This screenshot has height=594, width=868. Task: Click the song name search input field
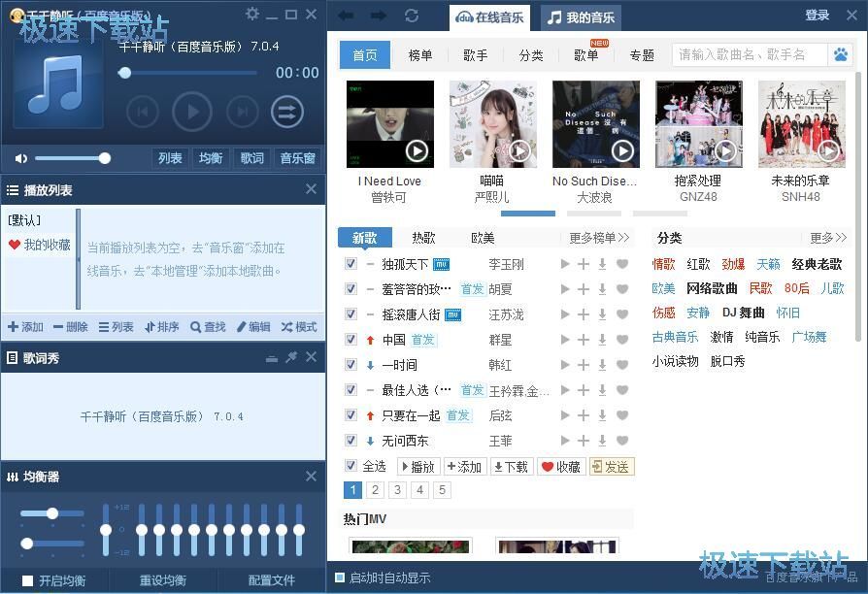(751, 54)
